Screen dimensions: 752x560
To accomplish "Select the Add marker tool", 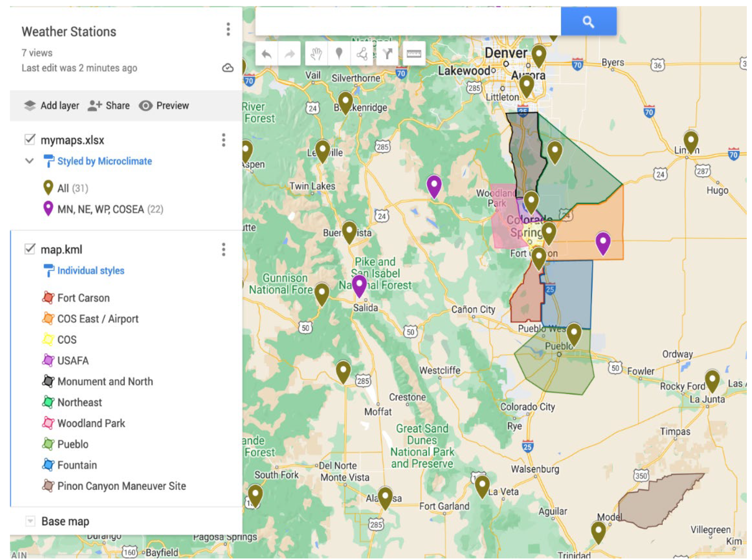I will (339, 54).
